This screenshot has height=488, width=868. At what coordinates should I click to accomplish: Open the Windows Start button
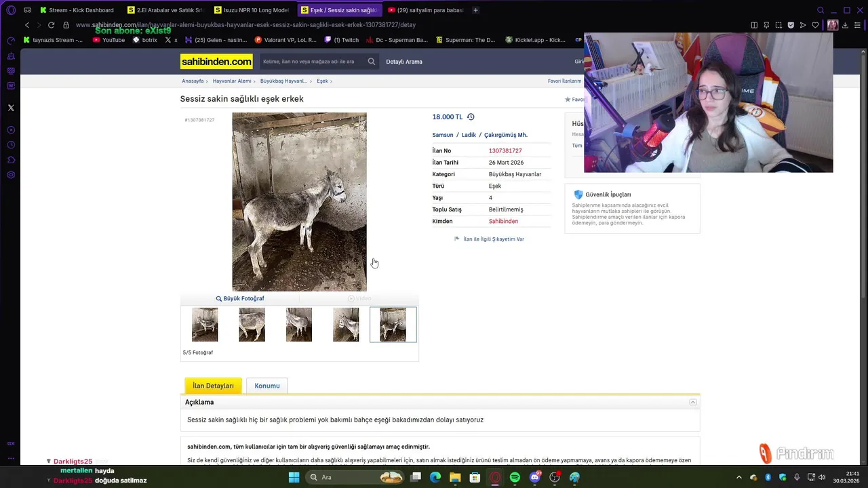294,477
